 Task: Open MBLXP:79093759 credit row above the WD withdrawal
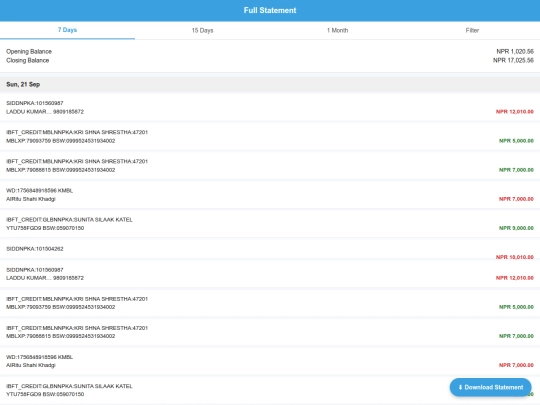tap(270, 136)
